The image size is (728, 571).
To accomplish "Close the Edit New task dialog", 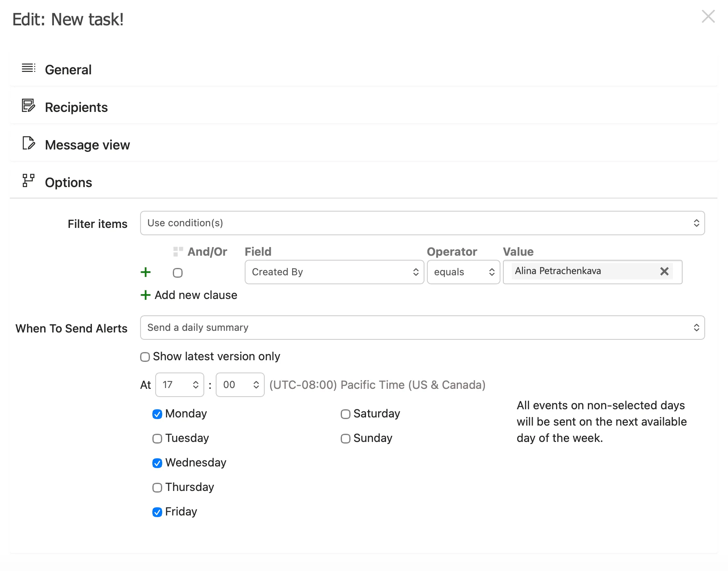I will [708, 16].
